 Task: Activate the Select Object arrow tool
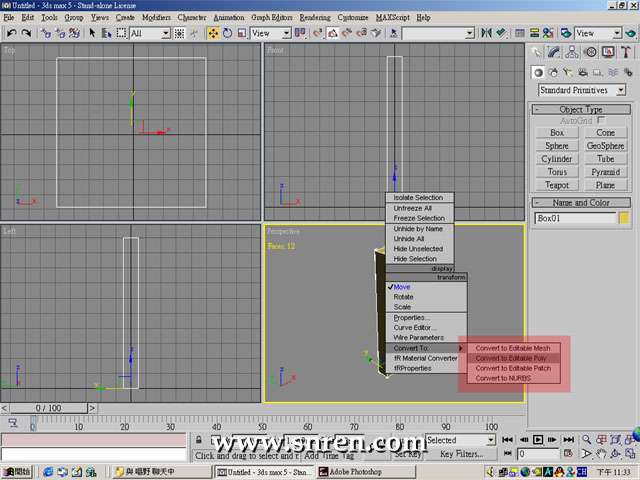point(92,33)
